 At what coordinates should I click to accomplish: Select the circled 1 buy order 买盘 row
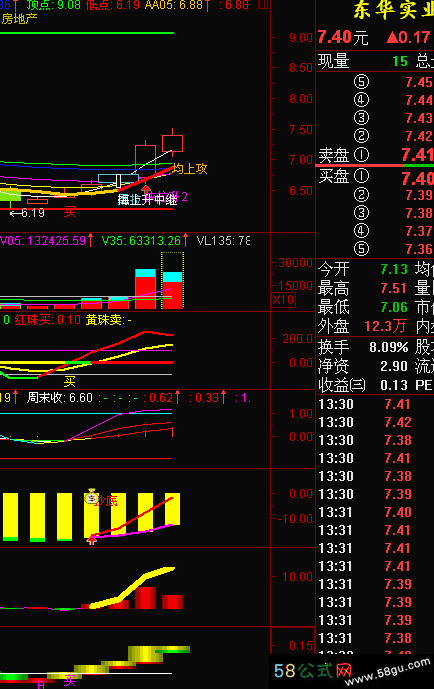pyautogui.click(x=376, y=177)
